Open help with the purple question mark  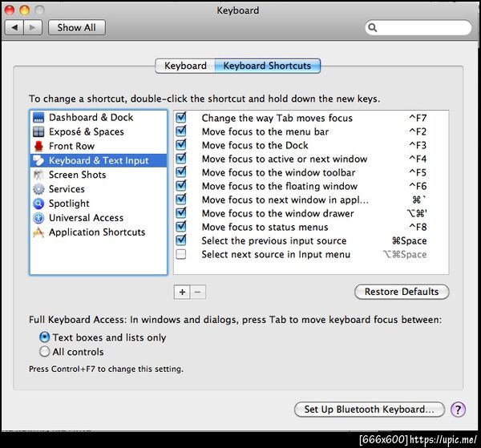coord(458,410)
